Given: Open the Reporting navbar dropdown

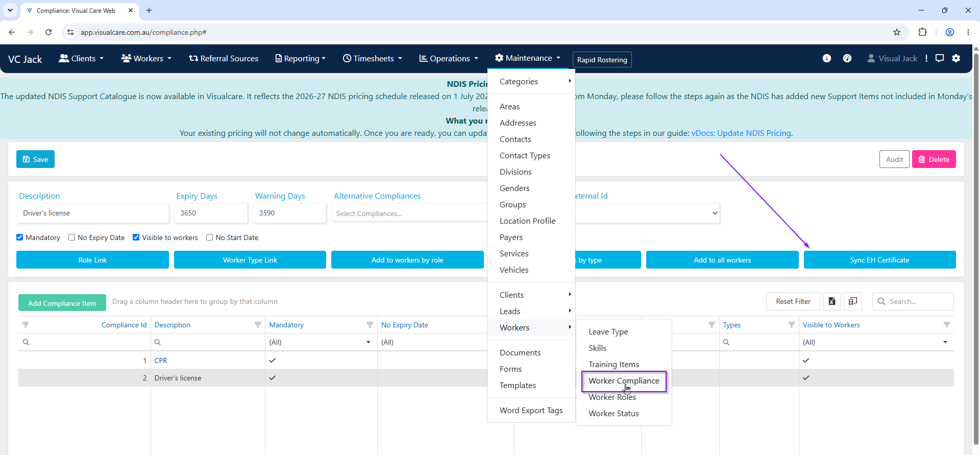Looking at the screenshot, I should point(300,58).
